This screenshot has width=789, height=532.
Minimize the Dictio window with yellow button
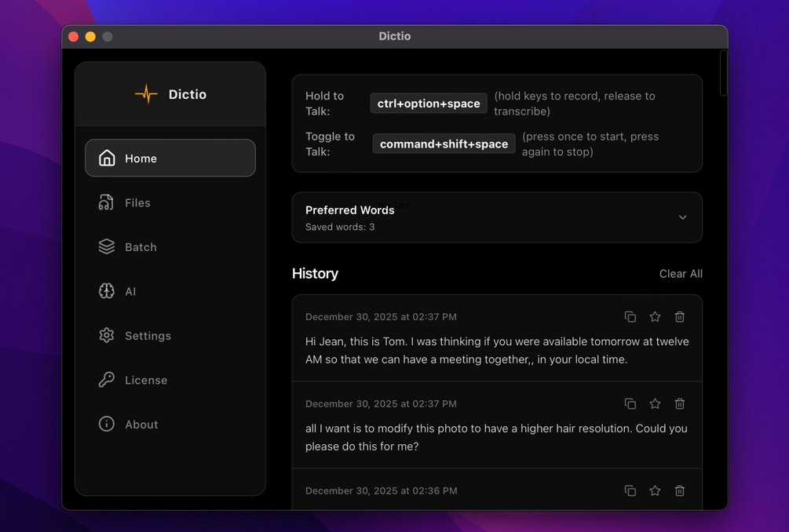pos(90,37)
